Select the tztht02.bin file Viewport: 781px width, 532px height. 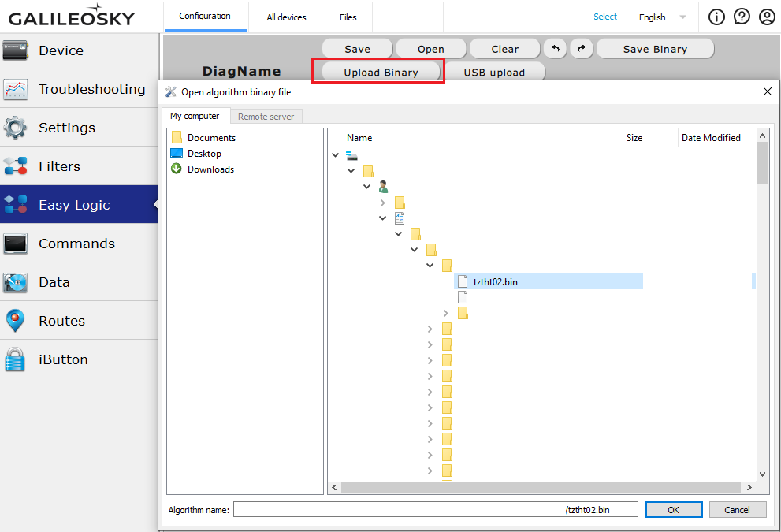[495, 281]
